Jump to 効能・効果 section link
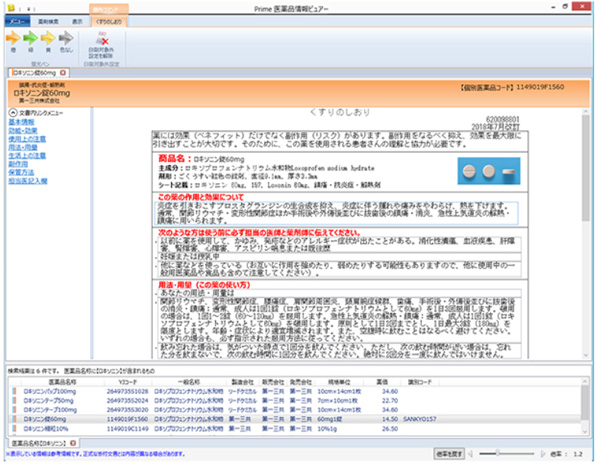The image size is (596, 465). pyautogui.click(x=23, y=130)
